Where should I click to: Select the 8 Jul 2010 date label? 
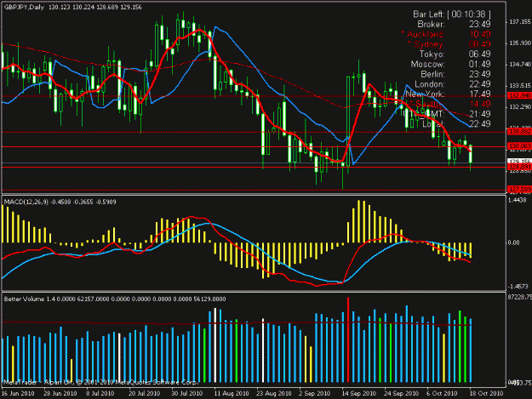point(100,394)
